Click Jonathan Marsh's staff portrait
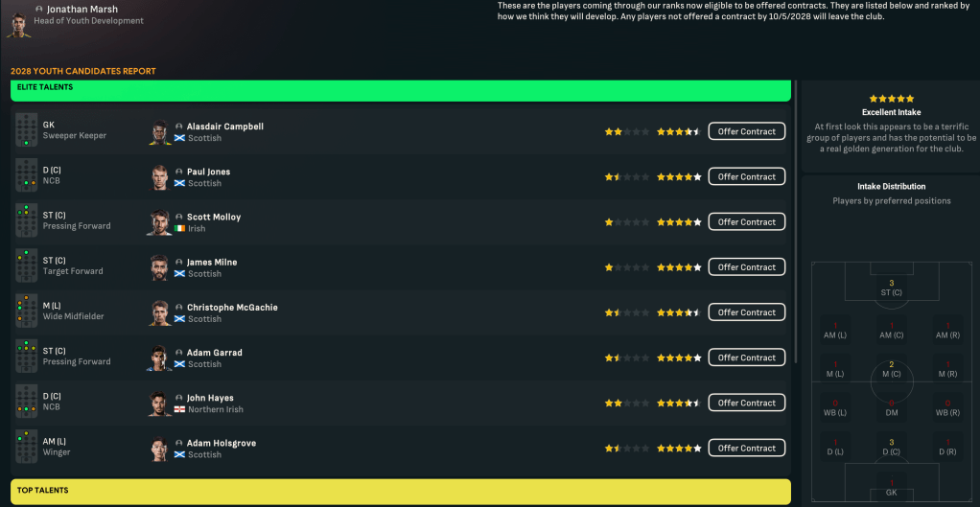Viewport: 980px width, 507px height. [18, 24]
